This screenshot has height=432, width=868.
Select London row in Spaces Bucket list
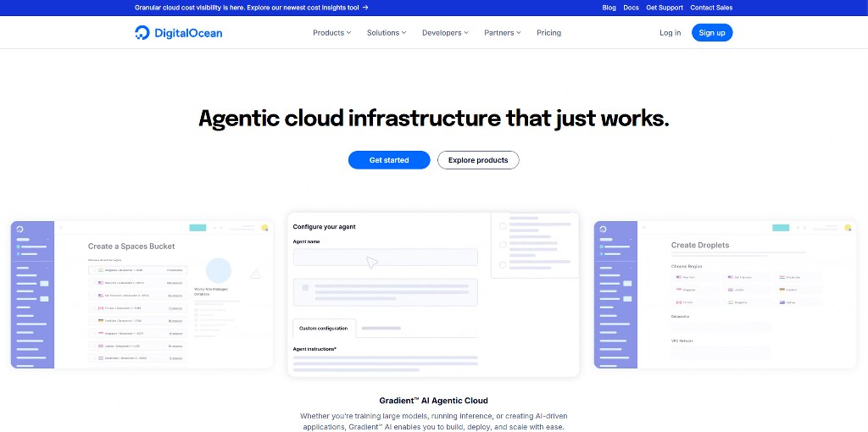click(138, 346)
